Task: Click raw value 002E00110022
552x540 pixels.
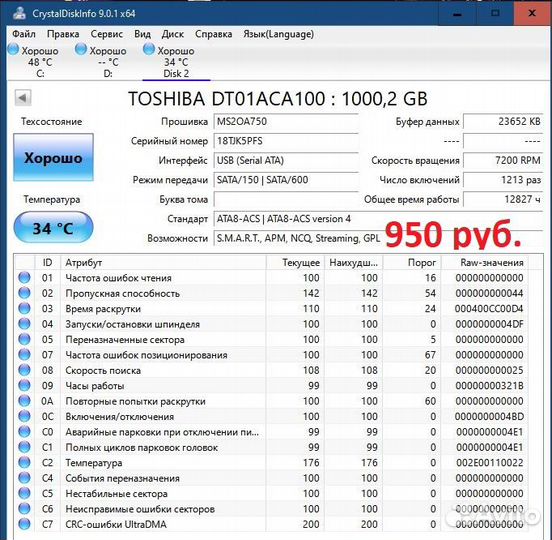Action: pyautogui.click(x=490, y=463)
